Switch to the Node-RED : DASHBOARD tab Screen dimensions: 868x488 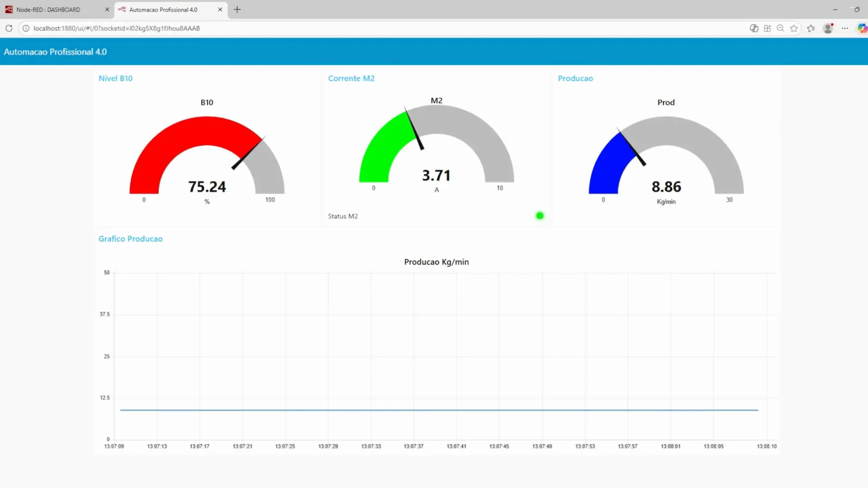click(48, 9)
